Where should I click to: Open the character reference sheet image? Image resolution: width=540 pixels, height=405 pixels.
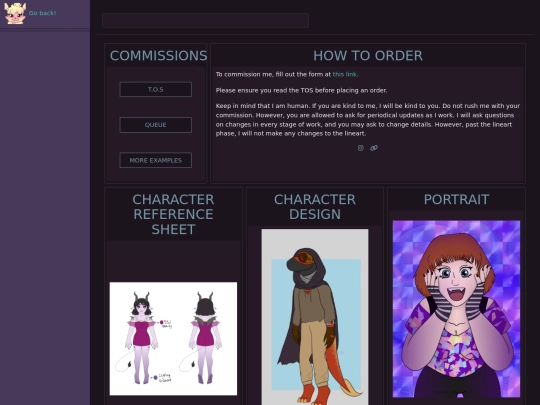(x=173, y=339)
